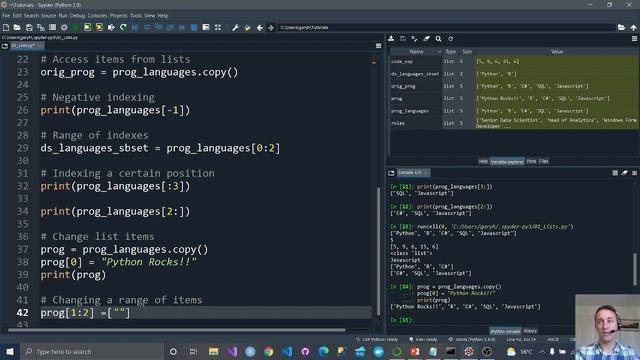The height and width of the screenshot is (360, 640).
Task: Open the Projects menu
Action: click(x=118, y=16)
